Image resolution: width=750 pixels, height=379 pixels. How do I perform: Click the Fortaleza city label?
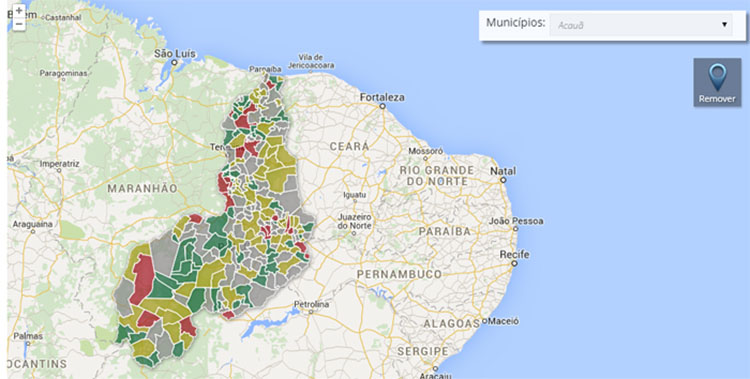coord(382,97)
